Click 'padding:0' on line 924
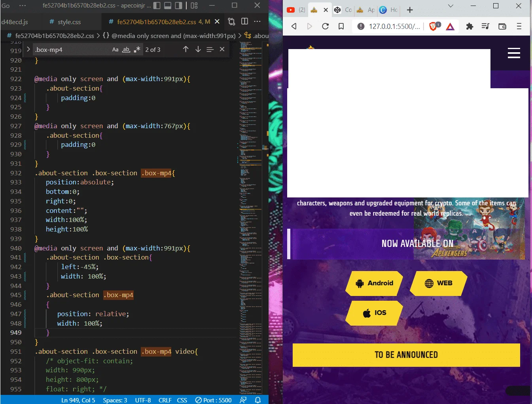Screen dimensions: 532x404 [78, 98]
